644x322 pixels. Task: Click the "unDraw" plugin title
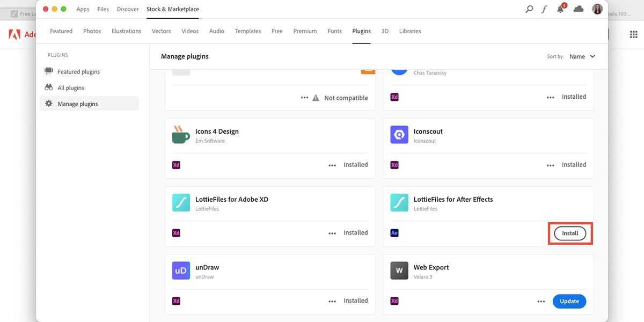[207, 268]
